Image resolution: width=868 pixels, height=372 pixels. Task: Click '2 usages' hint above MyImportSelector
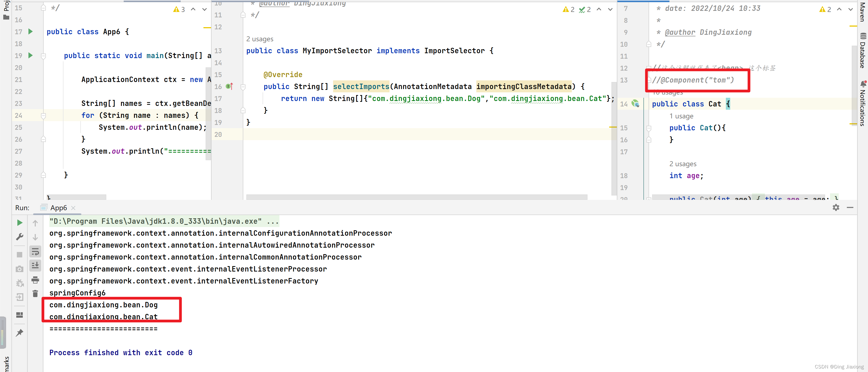(260, 39)
